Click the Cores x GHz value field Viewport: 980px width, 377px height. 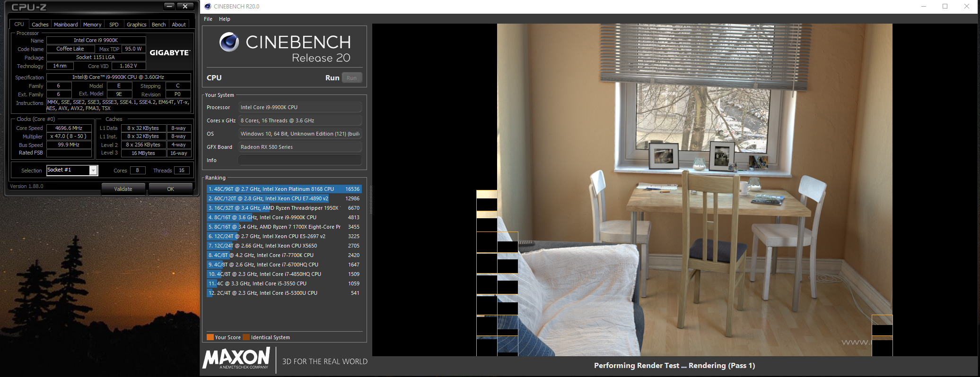[300, 120]
